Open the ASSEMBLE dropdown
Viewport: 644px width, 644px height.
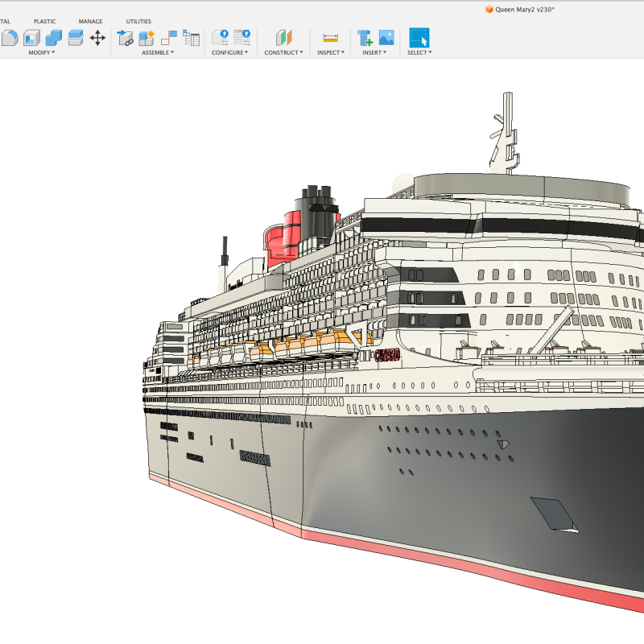pyautogui.click(x=159, y=53)
